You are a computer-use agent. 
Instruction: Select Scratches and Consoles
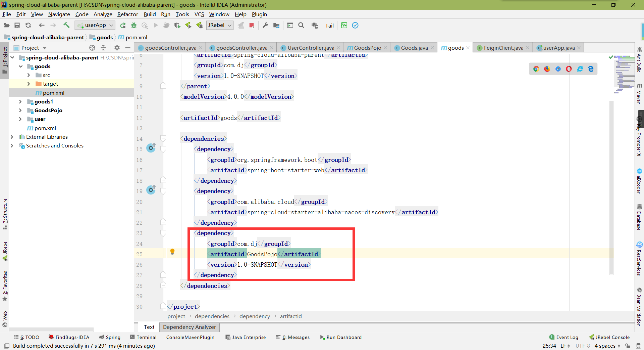pos(55,145)
